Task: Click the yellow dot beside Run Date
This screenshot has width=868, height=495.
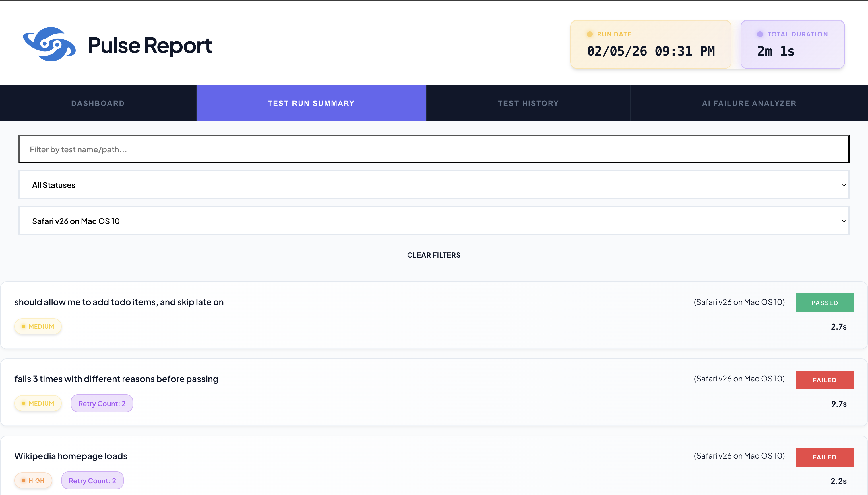Action: tap(590, 34)
